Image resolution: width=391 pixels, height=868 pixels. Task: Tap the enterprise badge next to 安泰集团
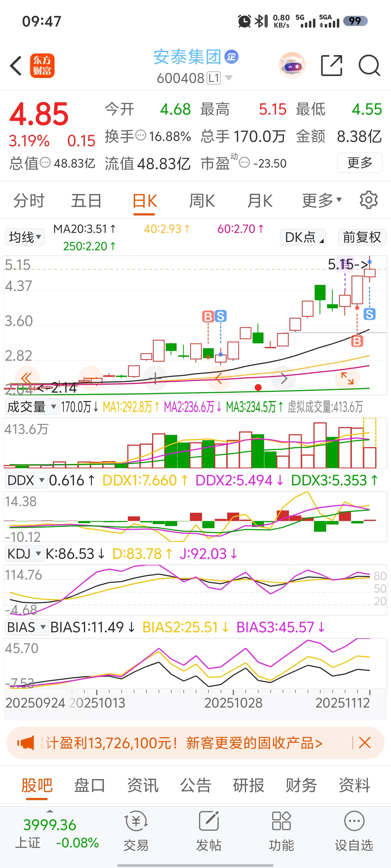click(231, 57)
